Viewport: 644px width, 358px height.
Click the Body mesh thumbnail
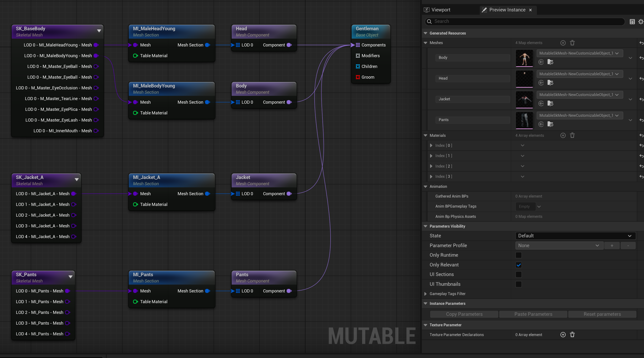coord(524,58)
